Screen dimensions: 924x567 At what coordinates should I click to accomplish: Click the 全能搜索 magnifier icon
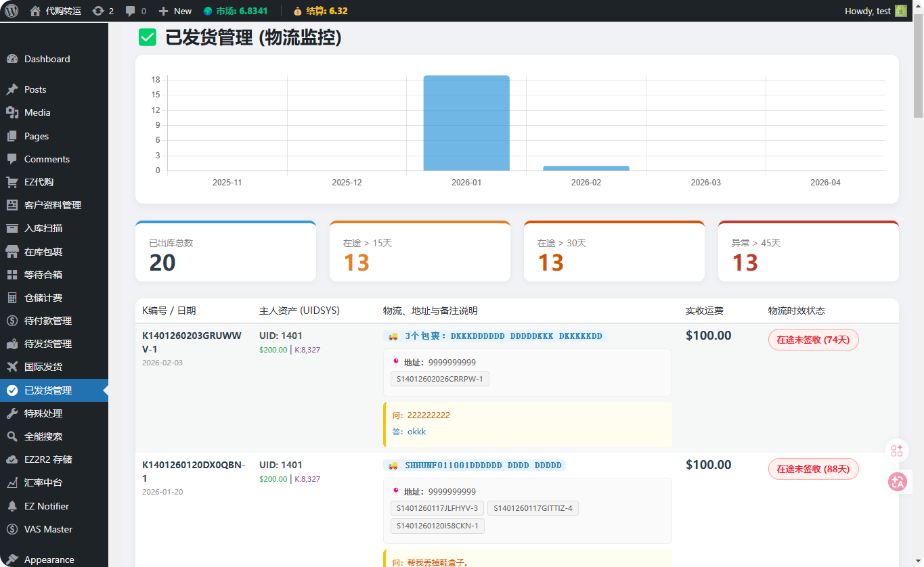12,436
